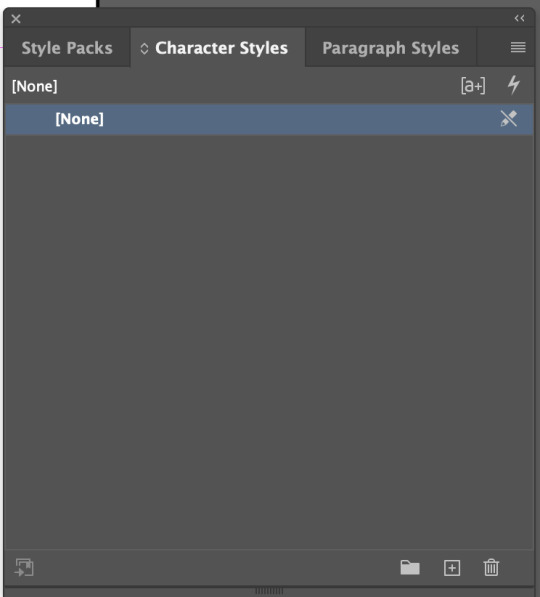Create a new style group folder
The width and height of the screenshot is (540, 597).
[x=410, y=567]
